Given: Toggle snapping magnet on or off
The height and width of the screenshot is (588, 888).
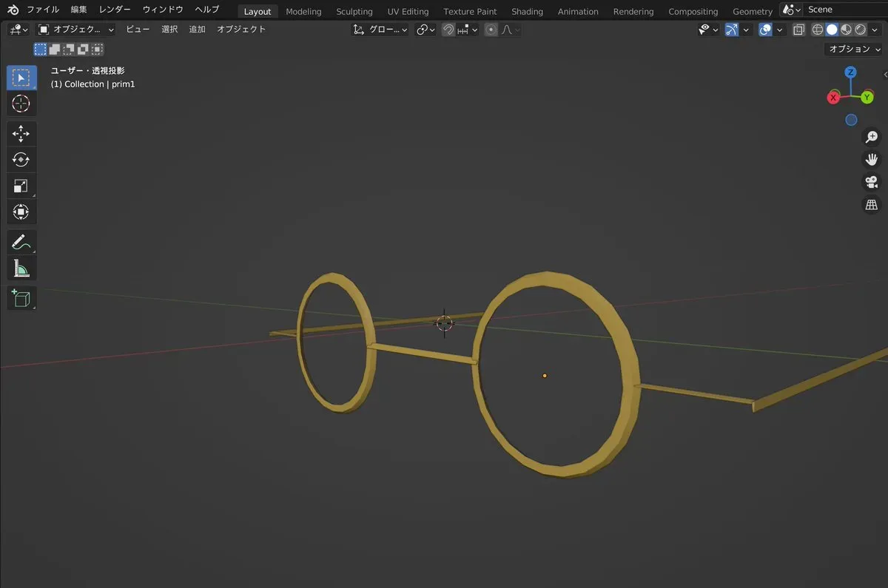Looking at the screenshot, I should pyautogui.click(x=448, y=30).
